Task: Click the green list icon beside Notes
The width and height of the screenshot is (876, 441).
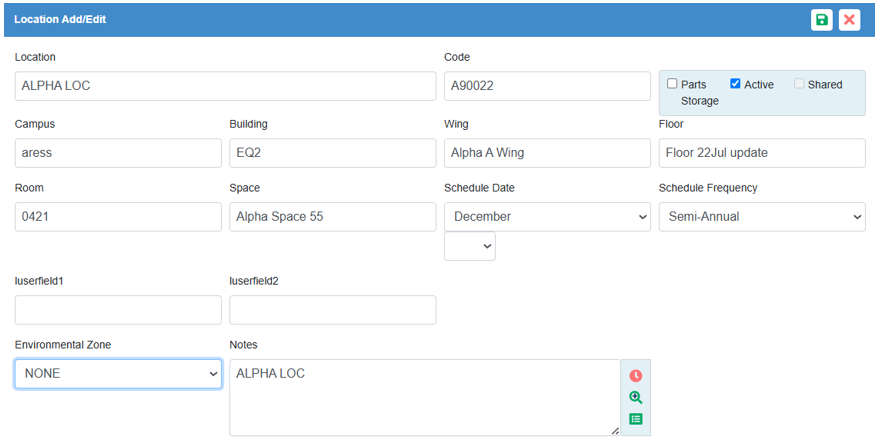Action: pyautogui.click(x=635, y=419)
